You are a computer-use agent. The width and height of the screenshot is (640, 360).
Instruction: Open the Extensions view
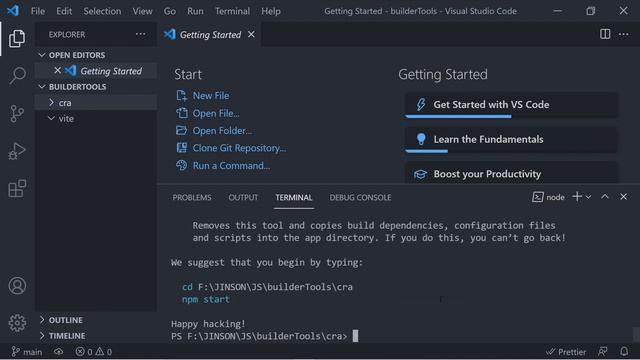(x=17, y=189)
